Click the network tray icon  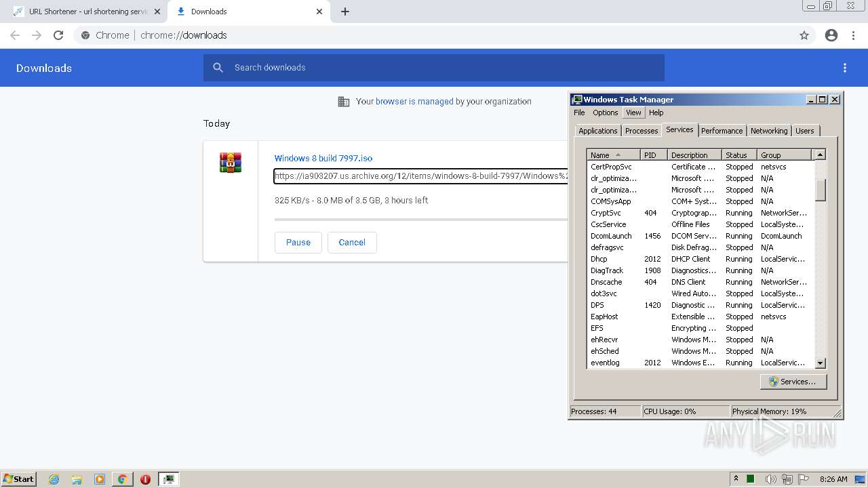(x=787, y=479)
